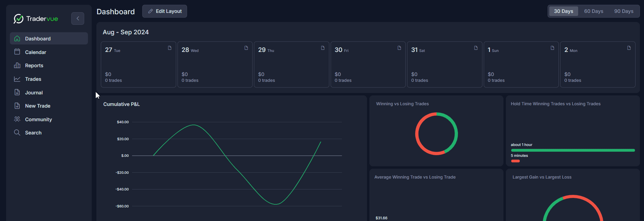This screenshot has width=644, height=221.
Task: Click the -$60.00 axis label
Action: (122, 206)
